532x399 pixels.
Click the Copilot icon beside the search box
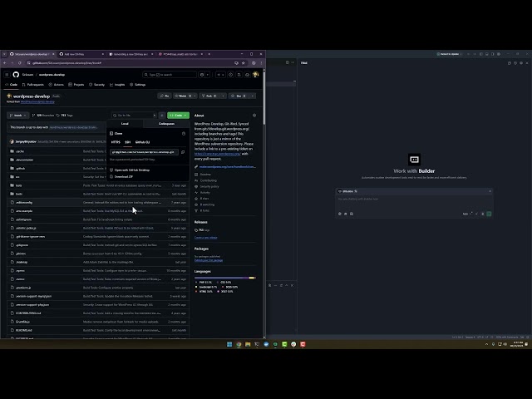point(202,75)
